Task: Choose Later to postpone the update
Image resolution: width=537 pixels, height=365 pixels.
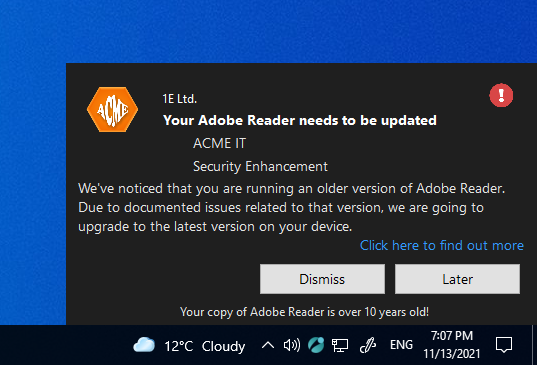Action: click(x=457, y=279)
